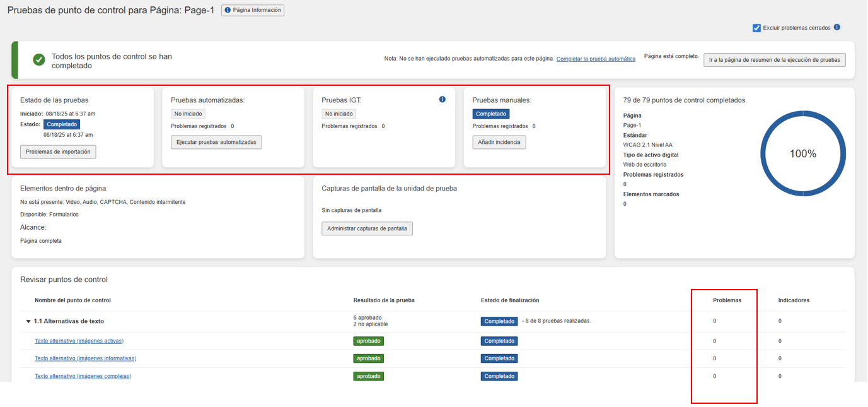Click Completar la prueba automática link
Viewport: 868px width, 407px height.
[x=596, y=59]
